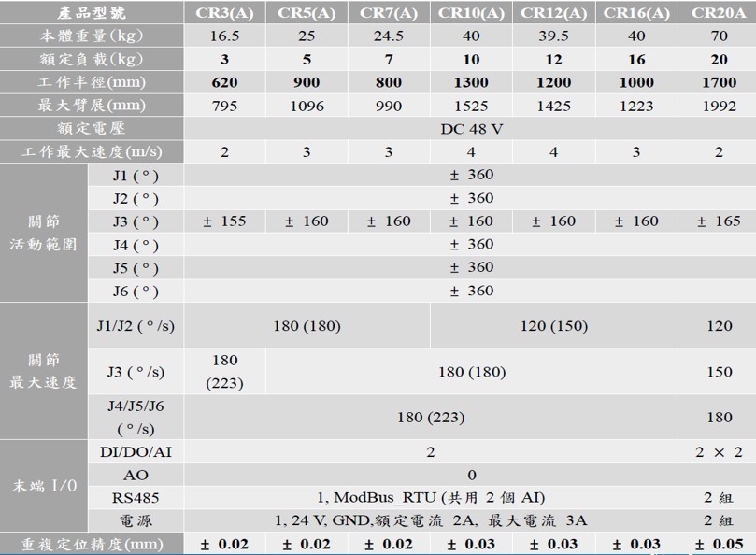Click the 重複定位精度(mm) row label
Viewport: 756px width, 555px height.
[92, 544]
